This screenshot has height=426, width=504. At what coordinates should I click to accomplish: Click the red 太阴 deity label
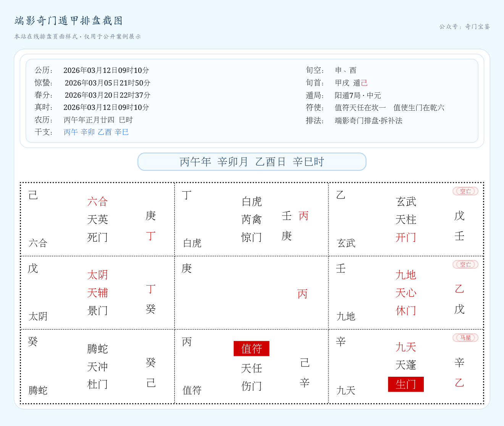(98, 275)
